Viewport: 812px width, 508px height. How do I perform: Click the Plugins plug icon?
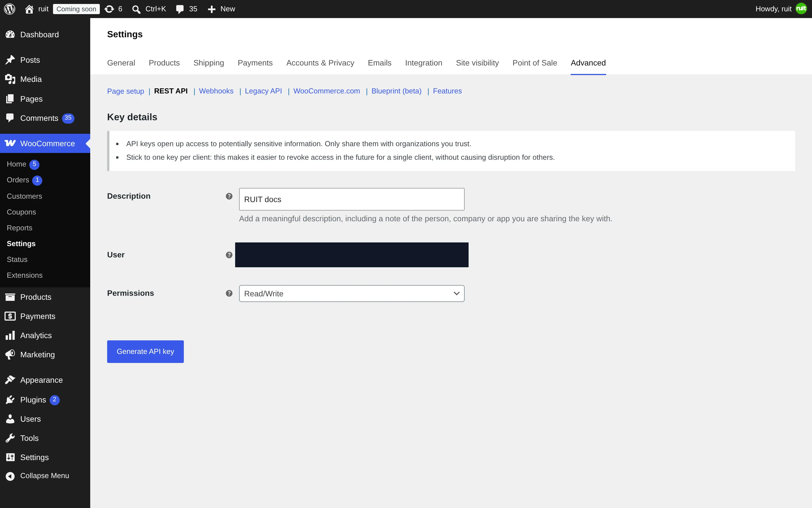pos(10,399)
